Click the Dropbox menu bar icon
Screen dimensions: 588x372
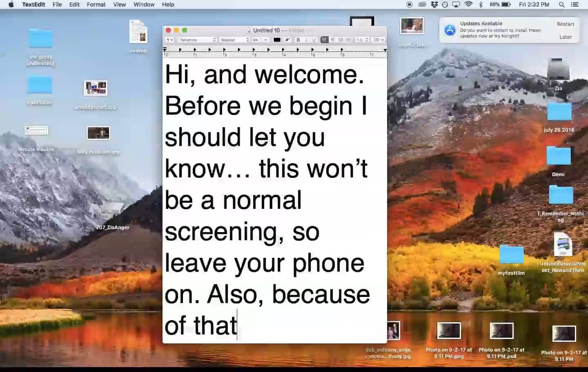pyautogui.click(x=434, y=4)
